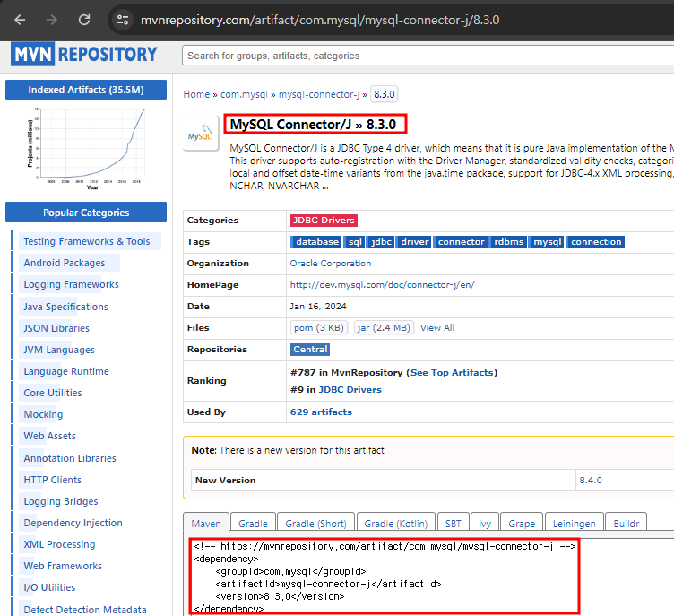This screenshot has height=616, width=674.
Task: Open the Oracle Corporation organization link
Action: (x=331, y=264)
